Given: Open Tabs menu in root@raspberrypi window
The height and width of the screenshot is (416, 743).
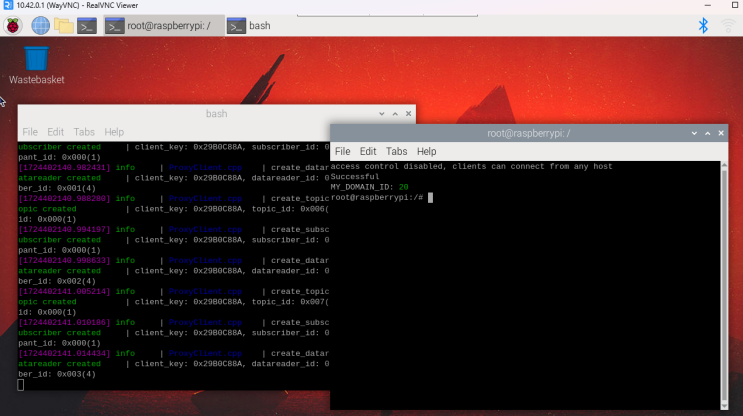Looking at the screenshot, I should [397, 151].
